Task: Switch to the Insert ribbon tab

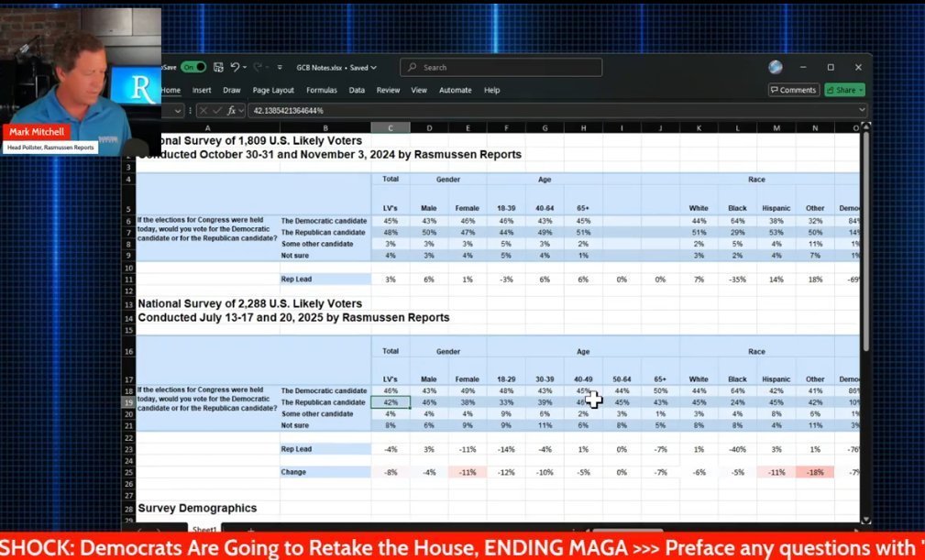Action: click(x=201, y=90)
